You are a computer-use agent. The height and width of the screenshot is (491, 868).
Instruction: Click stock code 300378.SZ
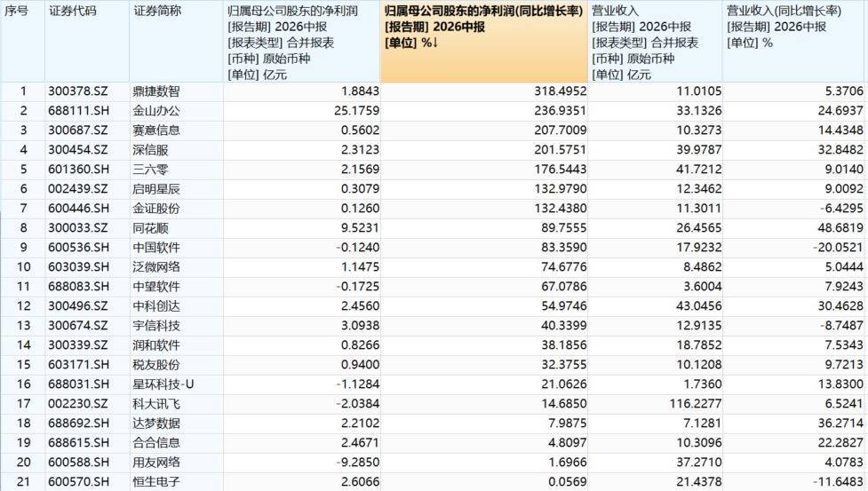point(78,91)
